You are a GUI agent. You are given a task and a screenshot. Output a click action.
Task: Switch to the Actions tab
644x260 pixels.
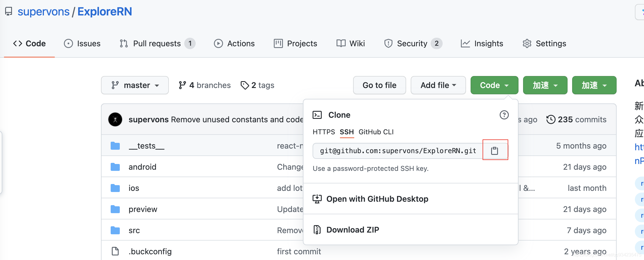pos(234,43)
